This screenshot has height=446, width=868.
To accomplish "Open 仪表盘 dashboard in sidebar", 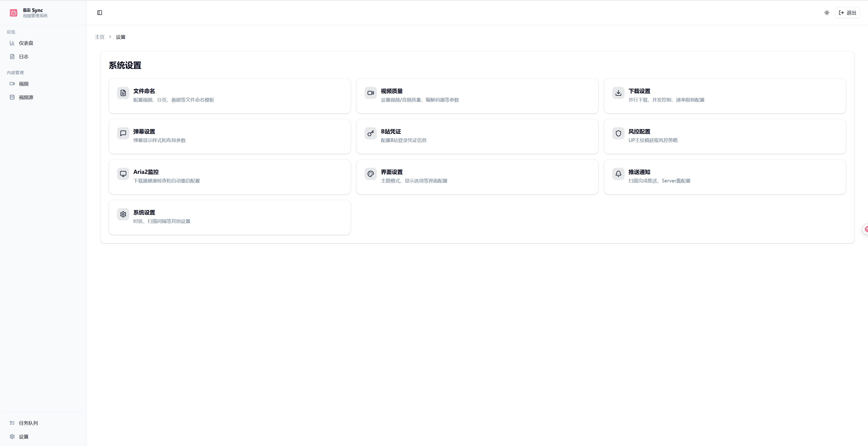I will [x=26, y=43].
